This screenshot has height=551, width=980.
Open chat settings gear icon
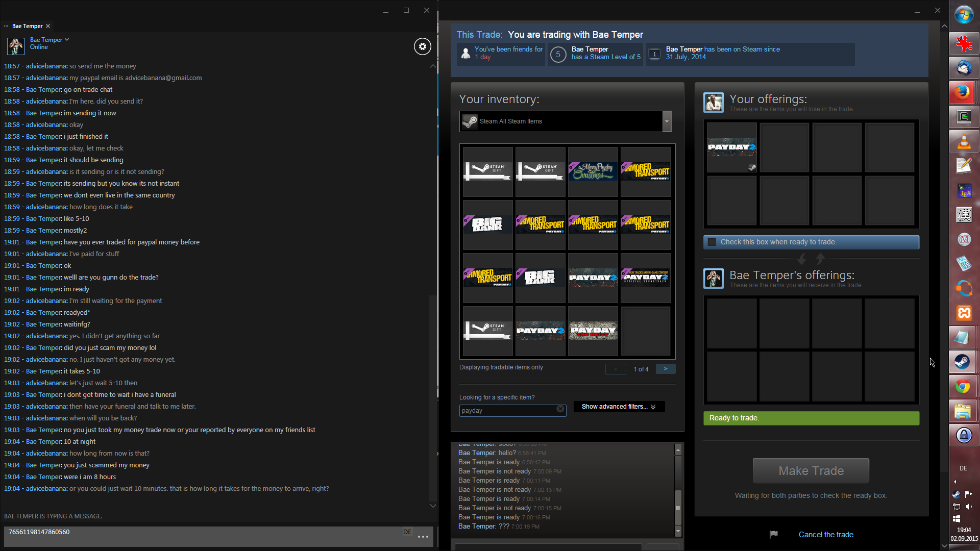(x=422, y=46)
